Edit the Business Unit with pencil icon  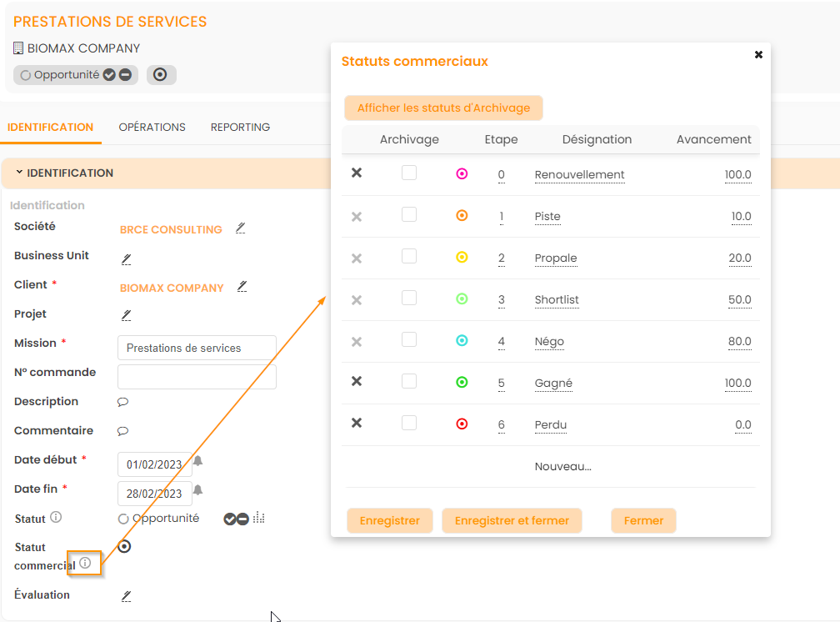click(x=127, y=258)
